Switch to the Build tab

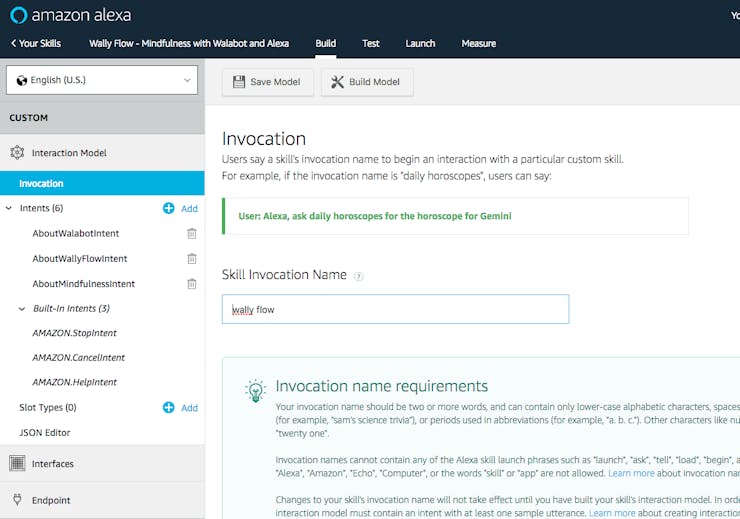click(326, 43)
